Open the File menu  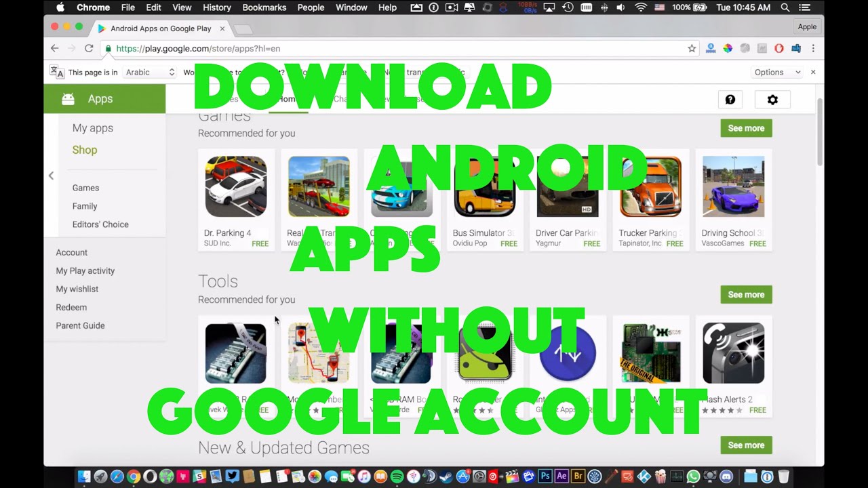pos(128,7)
